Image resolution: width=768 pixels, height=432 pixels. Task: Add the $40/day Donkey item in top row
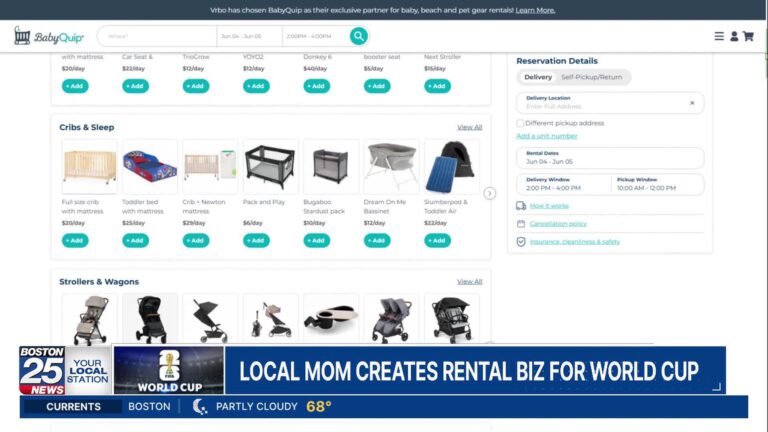pos(316,86)
